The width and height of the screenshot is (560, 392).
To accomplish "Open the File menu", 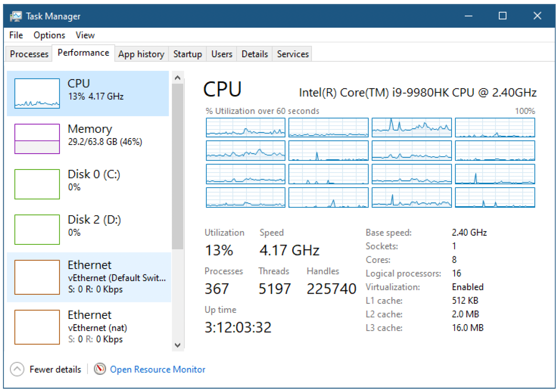I will tap(16, 35).
